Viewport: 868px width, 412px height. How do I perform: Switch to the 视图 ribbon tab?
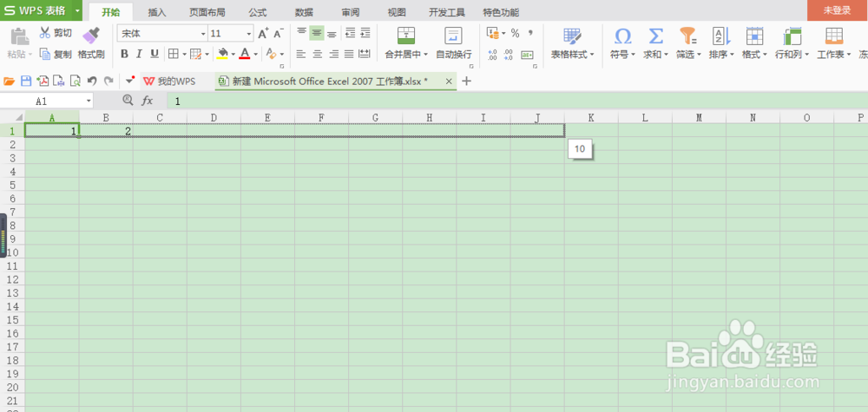[397, 12]
